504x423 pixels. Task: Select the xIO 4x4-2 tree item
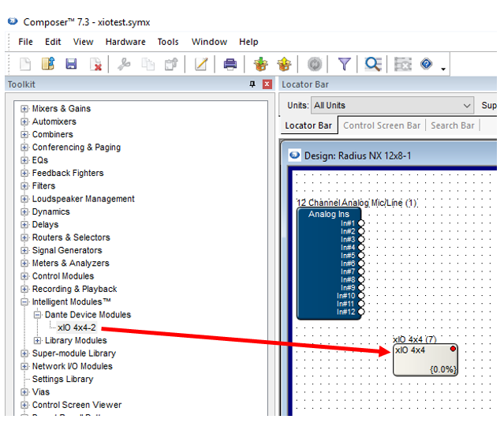[77, 328]
